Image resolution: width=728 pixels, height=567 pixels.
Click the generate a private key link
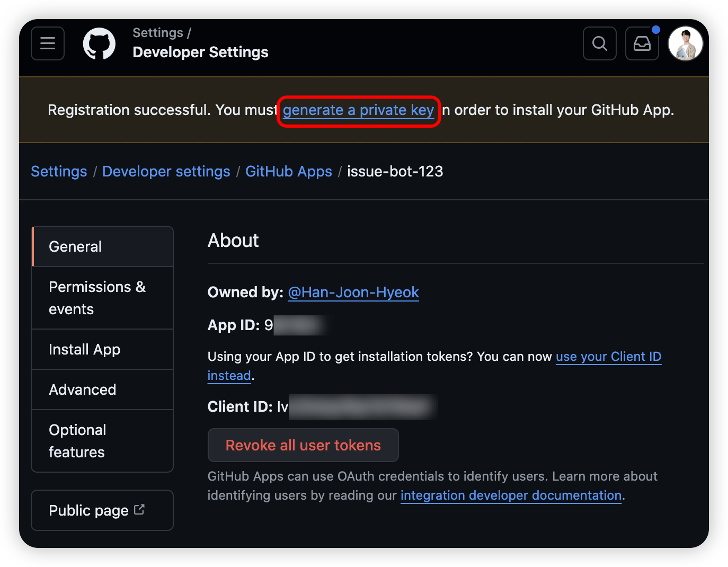[358, 110]
